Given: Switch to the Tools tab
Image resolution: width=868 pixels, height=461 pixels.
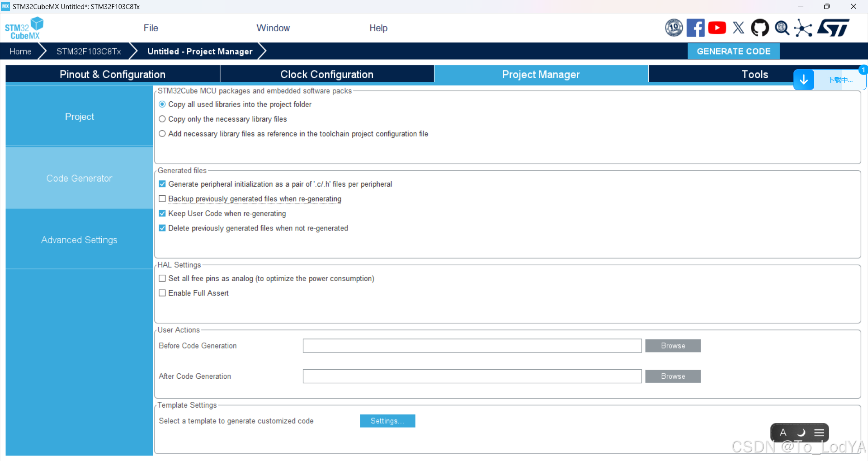Looking at the screenshot, I should pos(755,74).
